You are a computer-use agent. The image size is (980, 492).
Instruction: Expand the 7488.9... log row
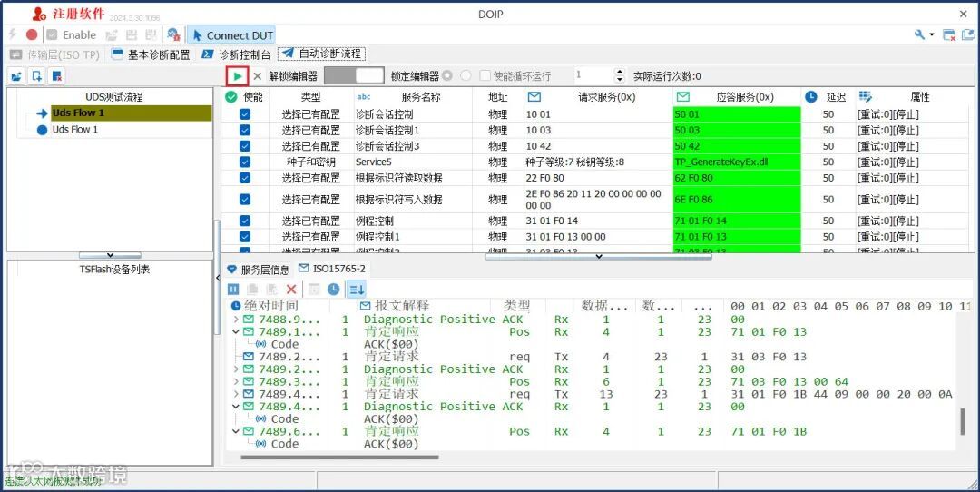pyautogui.click(x=236, y=320)
